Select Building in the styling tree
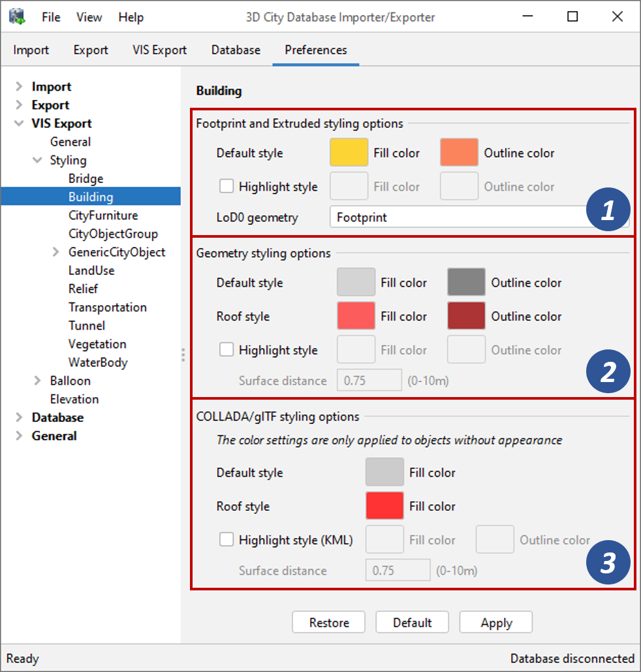Viewport: 641px width, 672px height. [91, 197]
